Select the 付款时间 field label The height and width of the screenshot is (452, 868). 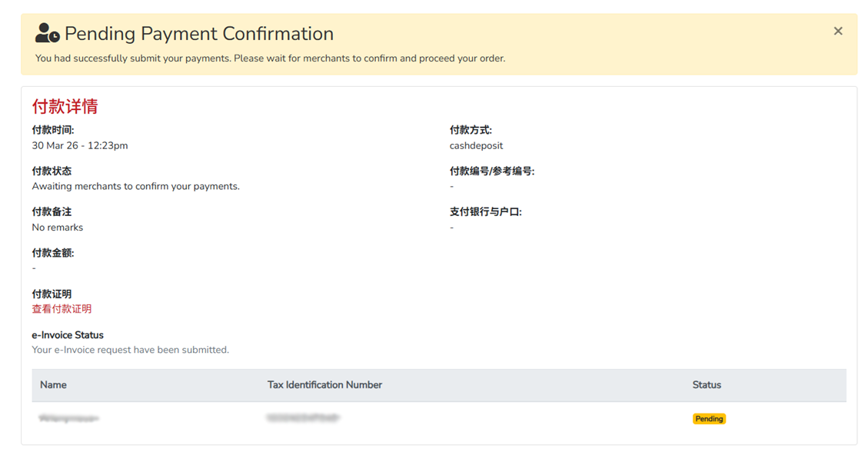pyautogui.click(x=53, y=130)
